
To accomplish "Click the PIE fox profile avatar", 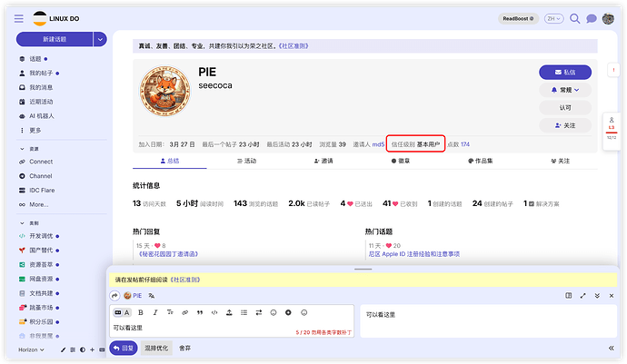I will [x=164, y=91].
